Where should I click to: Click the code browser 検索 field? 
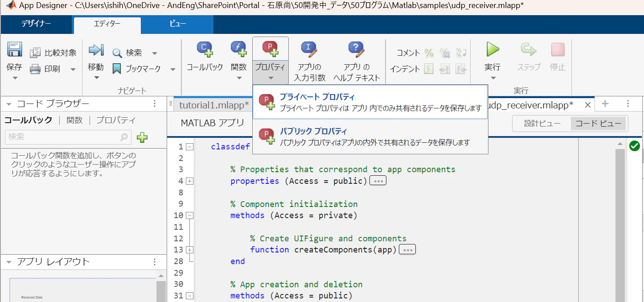pyautogui.click(x=68, y=137)
